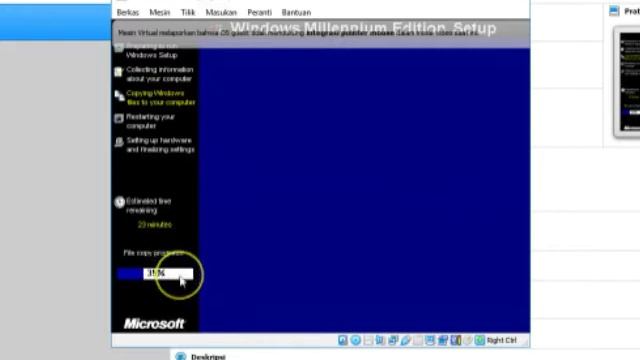This screenshot has width=640, height=360.
Task: Click the 'File copy progress' label
Action: (153, 253)
